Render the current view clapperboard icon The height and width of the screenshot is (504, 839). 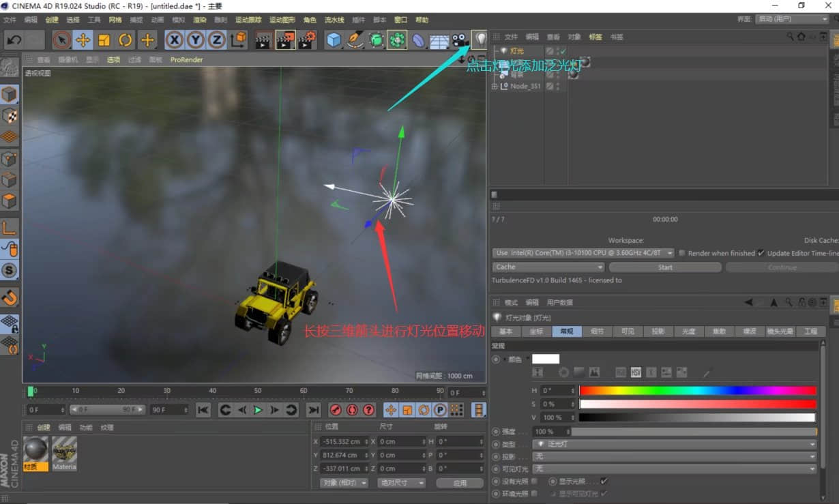click(x=264, y=40)
